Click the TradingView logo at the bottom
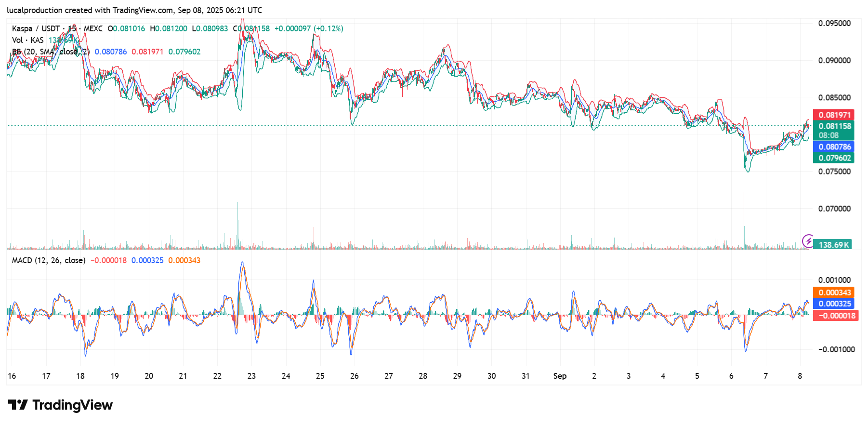 (60, 405)
